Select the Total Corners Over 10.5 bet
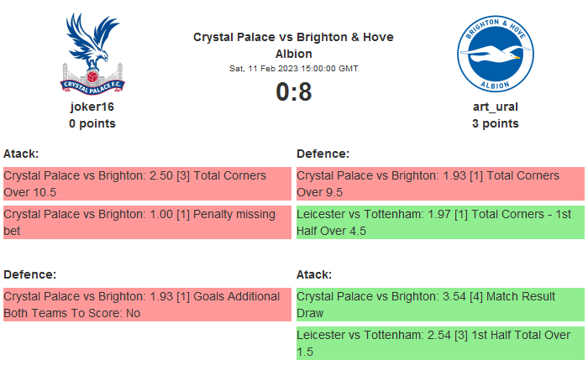588x386 pixels. 147,184
